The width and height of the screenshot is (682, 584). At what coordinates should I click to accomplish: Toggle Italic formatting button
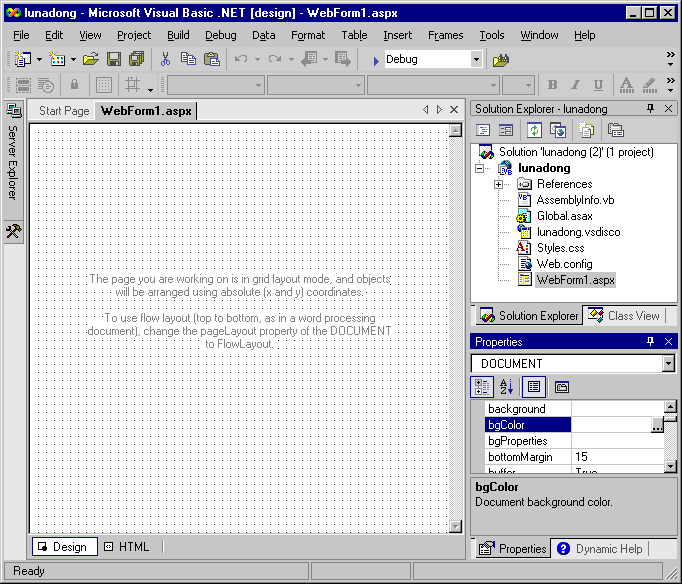[575, 85]
